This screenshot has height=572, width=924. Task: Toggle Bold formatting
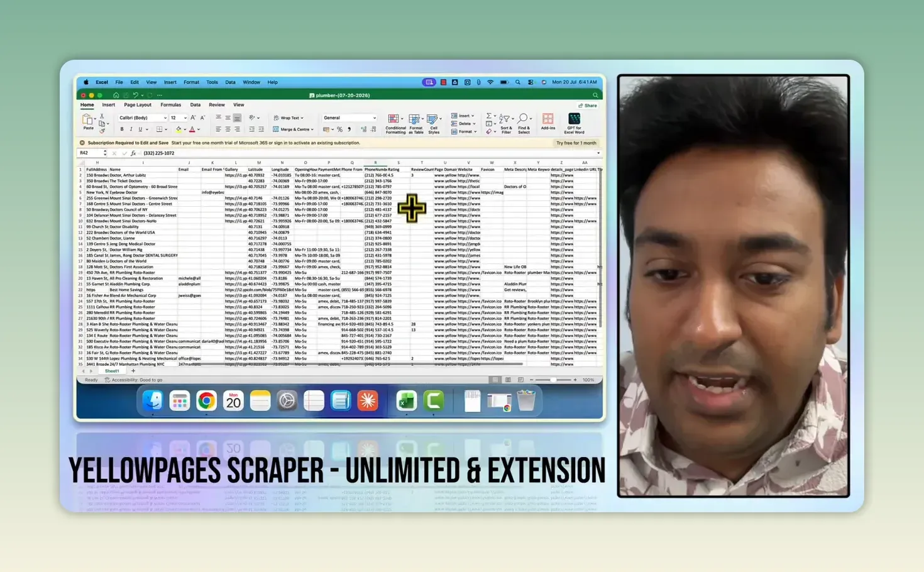tap(122, 129)
